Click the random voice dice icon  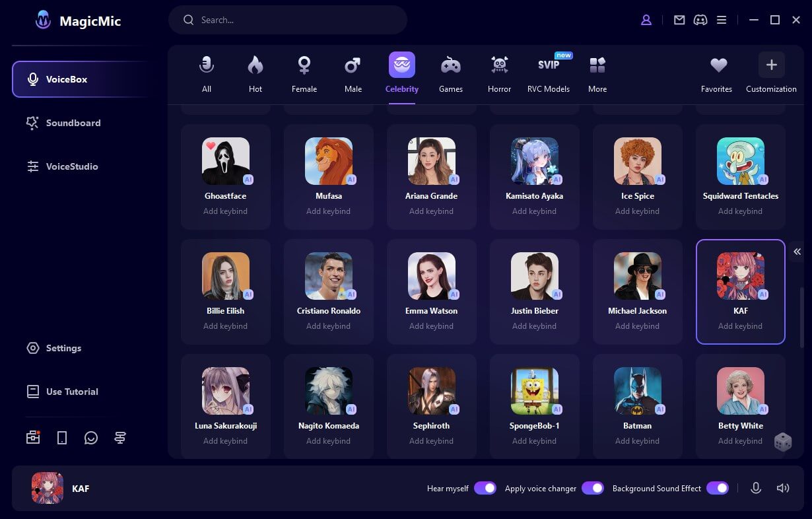click(x=783, y=442)
